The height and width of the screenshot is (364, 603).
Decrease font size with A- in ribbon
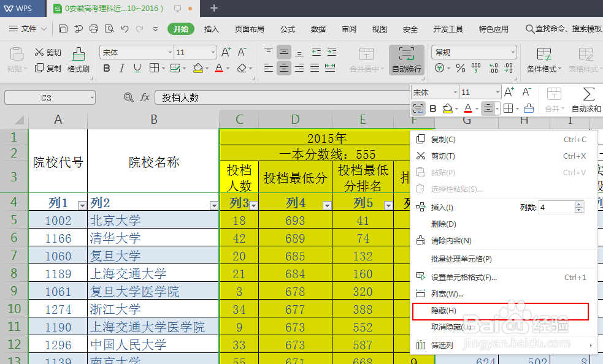tap(242, 52)
